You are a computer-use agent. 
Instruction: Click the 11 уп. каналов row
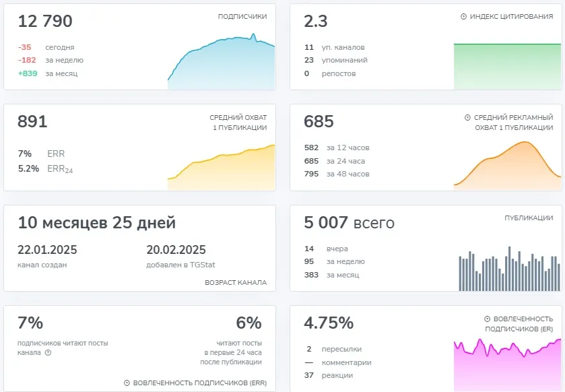point(335,47)
